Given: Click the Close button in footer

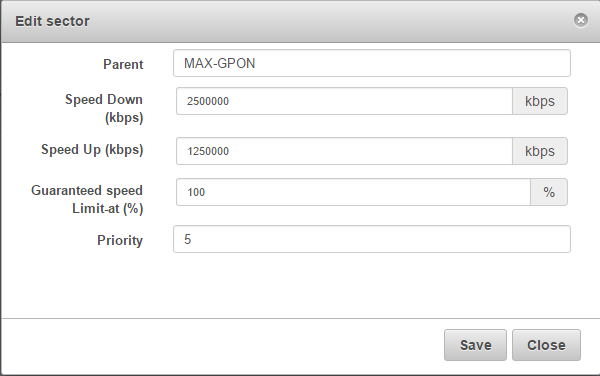Looking at the screenshot, I should pos(546,345).
